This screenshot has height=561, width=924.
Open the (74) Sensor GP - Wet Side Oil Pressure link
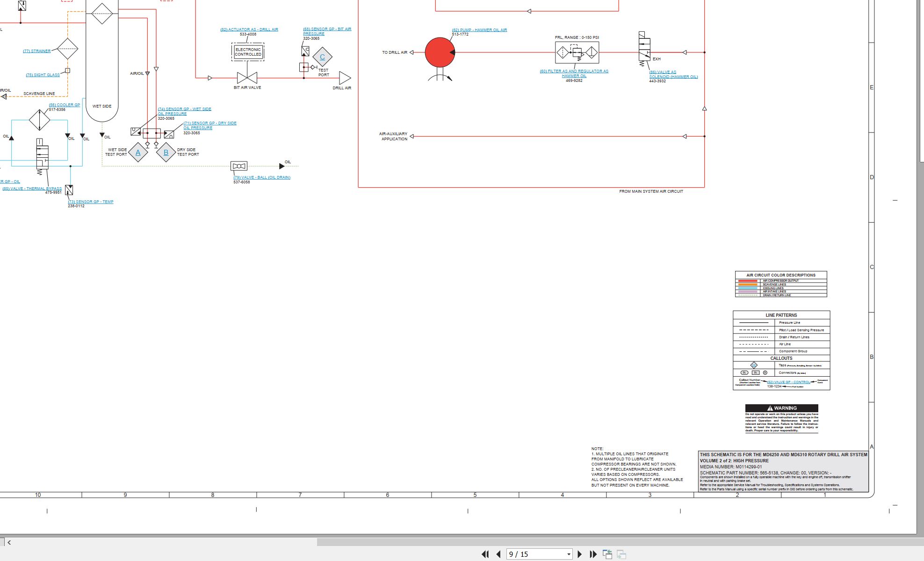tap(184, 111)
